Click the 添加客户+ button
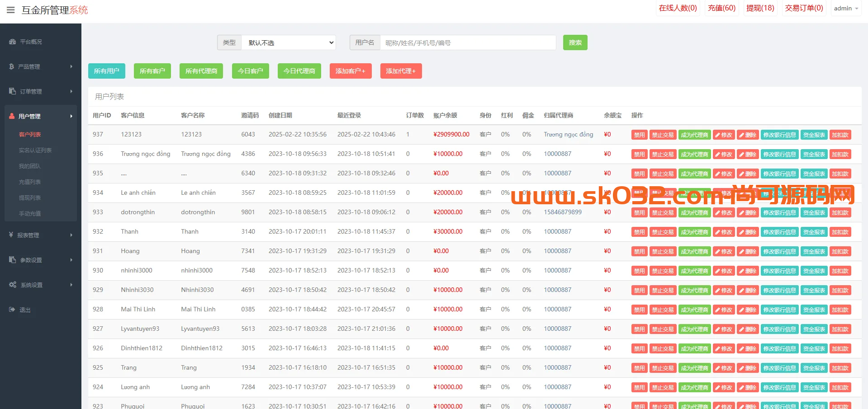Screen dimensions: 868x409 (351, 71)
